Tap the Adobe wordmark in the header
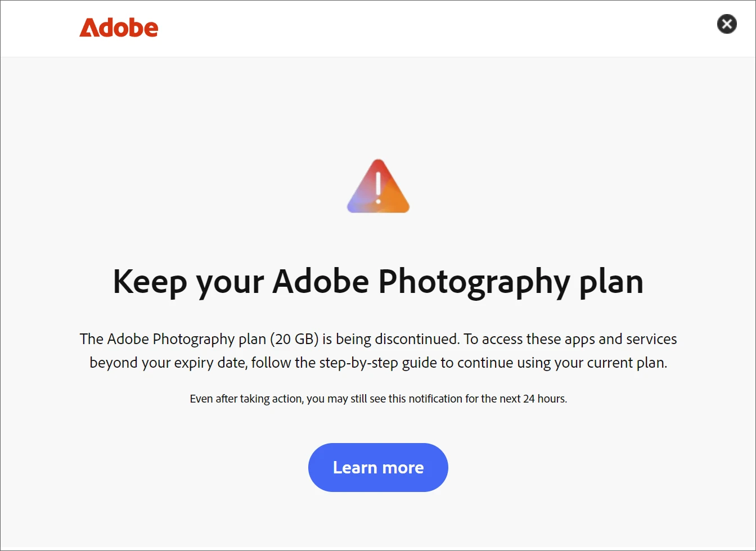This screenshot has width=756, height=551. click(119, 28)
